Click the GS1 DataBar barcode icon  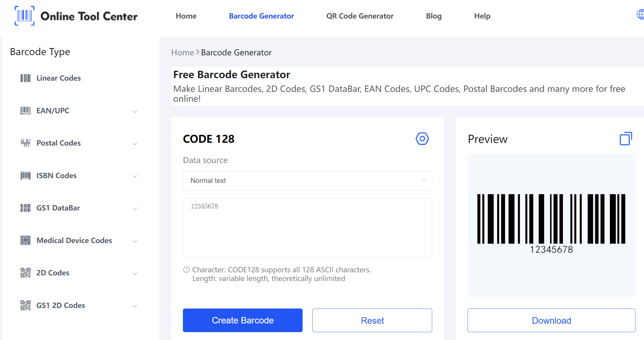(x=24, y=207)
